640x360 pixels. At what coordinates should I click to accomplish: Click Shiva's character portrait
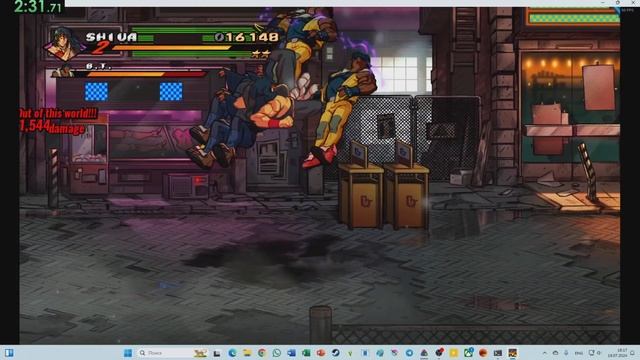(x=64, y=44)
